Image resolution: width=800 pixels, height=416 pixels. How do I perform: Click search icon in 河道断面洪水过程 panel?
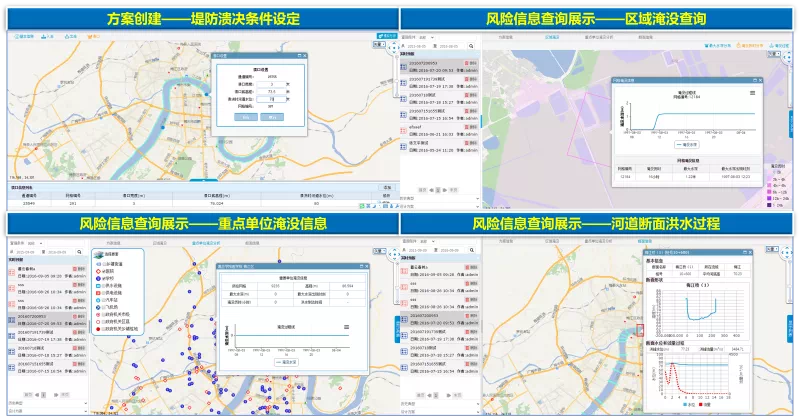click(472, 250)
